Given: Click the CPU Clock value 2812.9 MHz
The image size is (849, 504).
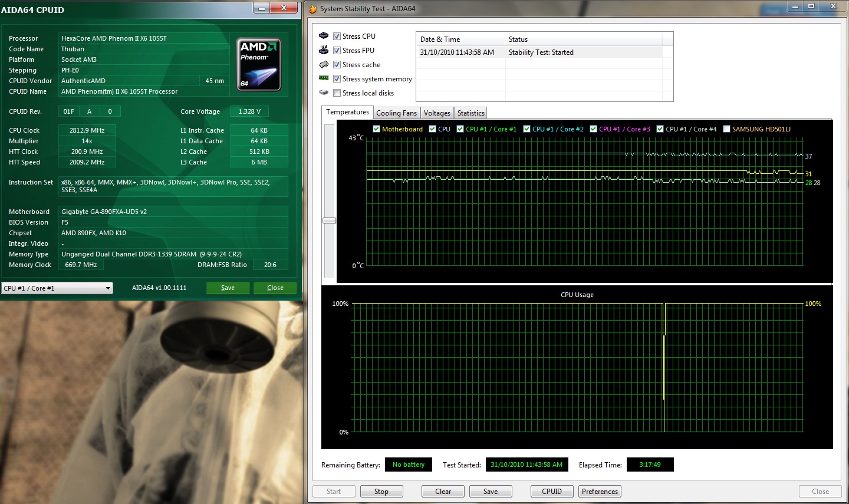Looking at the screenshot, I should 87,130.
